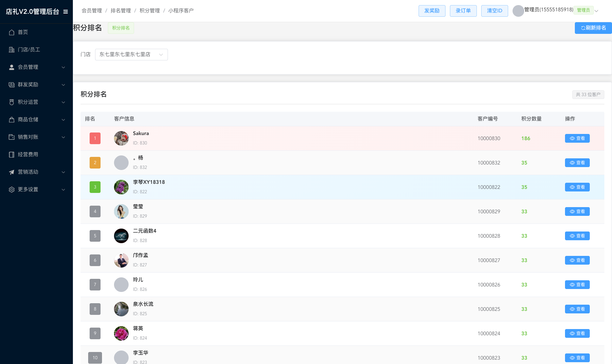This screenshot has height=364, width=612.
Task: Click the person icon beside 会员管理
Action: click(x=12, y=67)
